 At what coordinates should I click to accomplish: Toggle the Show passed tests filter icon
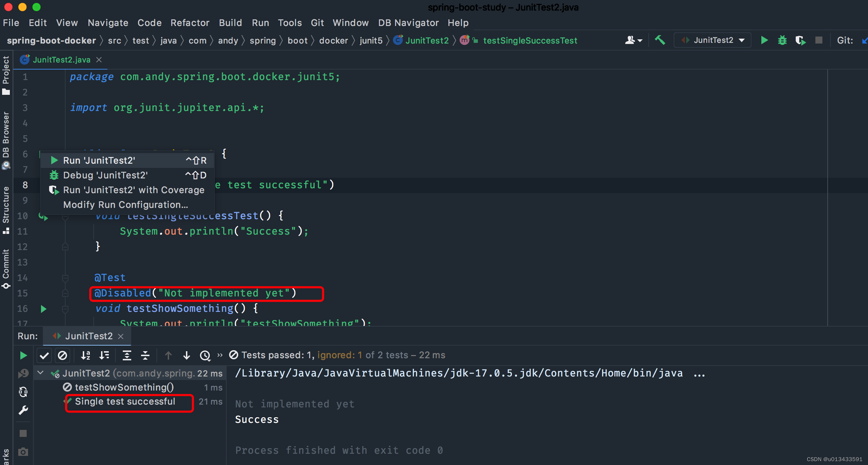coord(44,355)
